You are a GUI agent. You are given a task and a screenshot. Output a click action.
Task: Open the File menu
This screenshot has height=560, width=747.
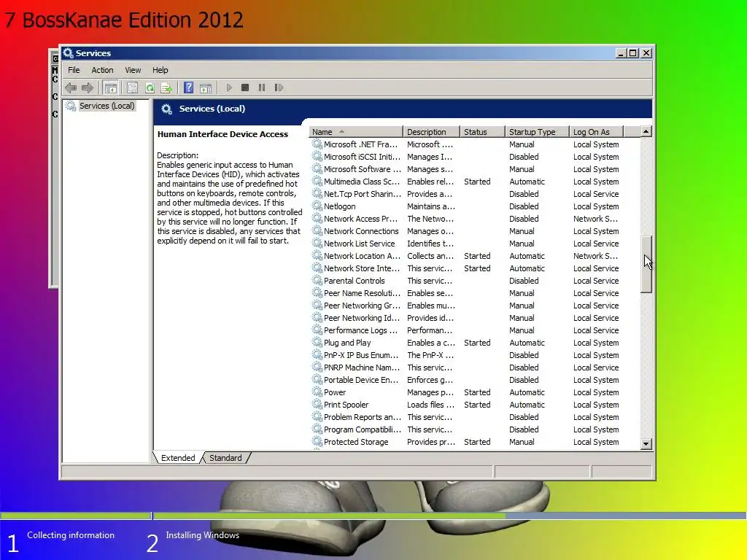pos(74,70)
